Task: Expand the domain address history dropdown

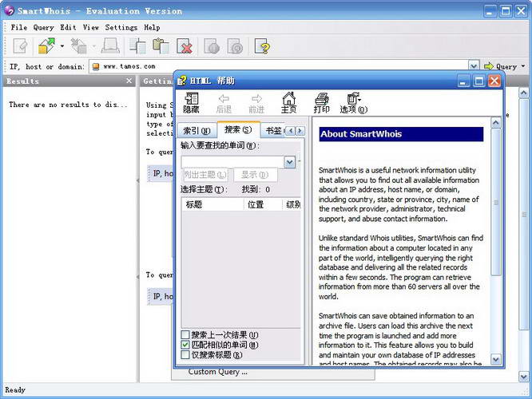Action: click(474, 66)
